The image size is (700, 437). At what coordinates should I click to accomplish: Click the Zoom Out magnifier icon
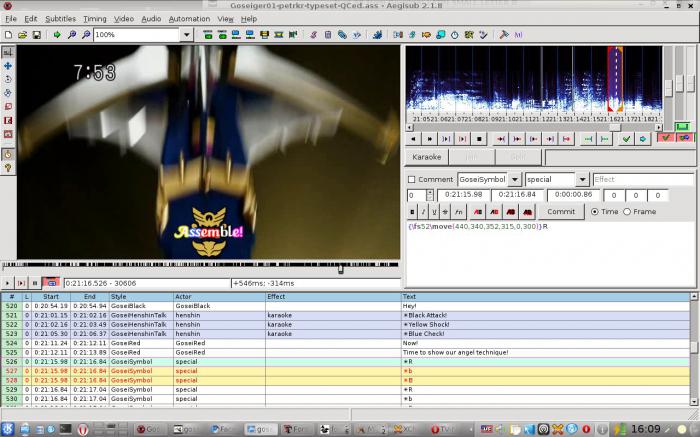pos(86,34)
